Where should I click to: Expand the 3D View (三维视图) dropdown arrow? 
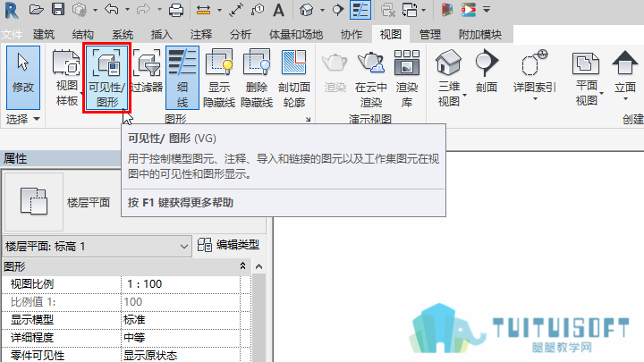[x=464, y=96]
